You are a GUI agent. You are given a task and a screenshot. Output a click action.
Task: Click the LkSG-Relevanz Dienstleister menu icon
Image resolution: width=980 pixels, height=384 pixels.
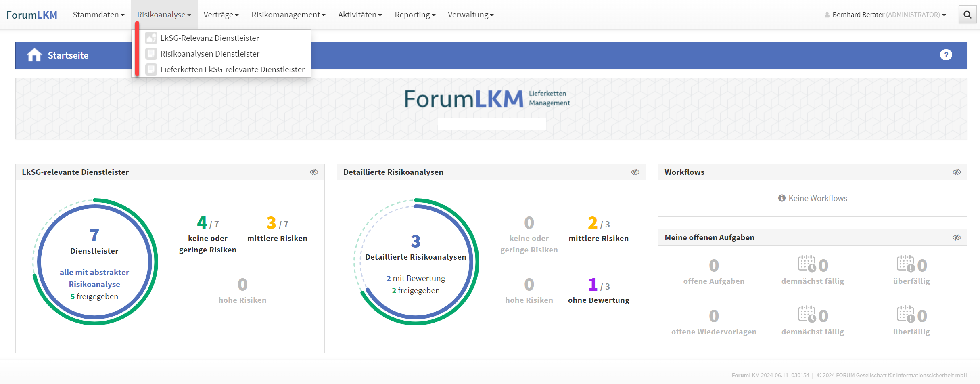[x=151, y=38]
